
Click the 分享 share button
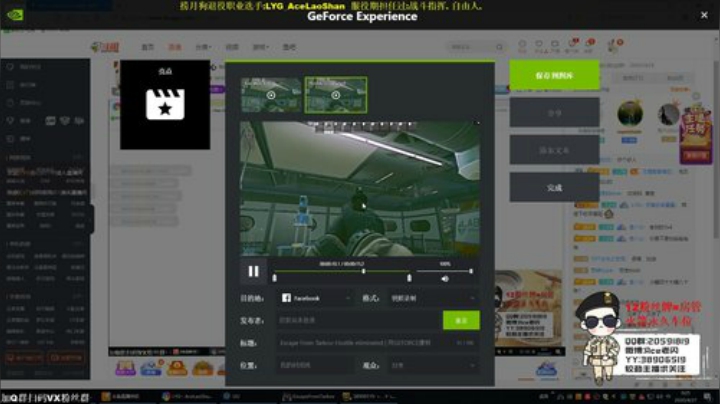(554, 112)
